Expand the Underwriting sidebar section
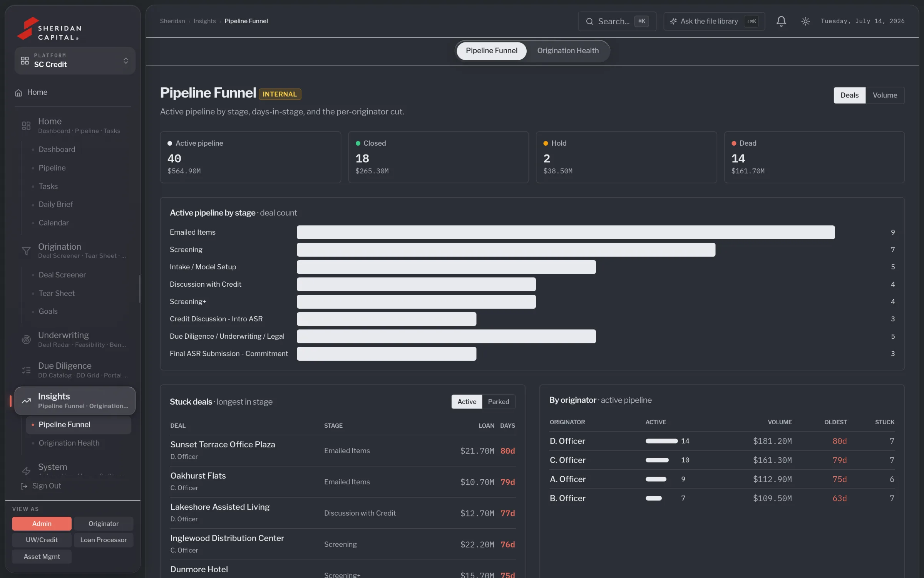Screen dimensions: 924x578 pos(75,339)
